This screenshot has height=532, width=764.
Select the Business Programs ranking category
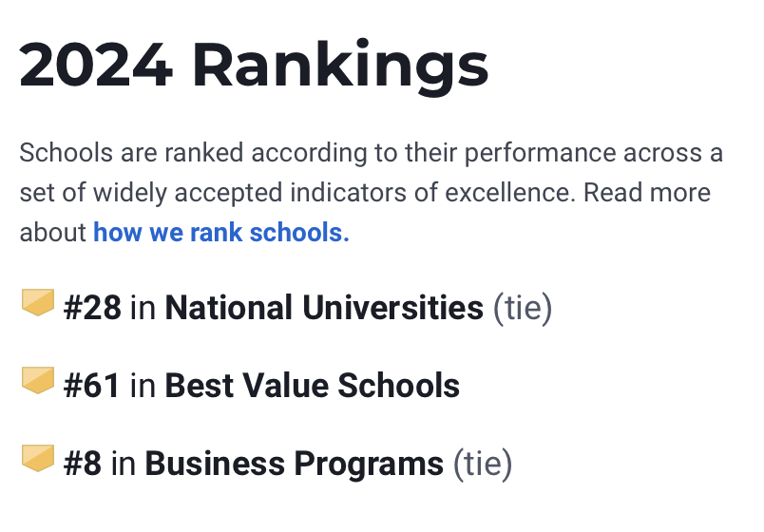pos(295,464)
